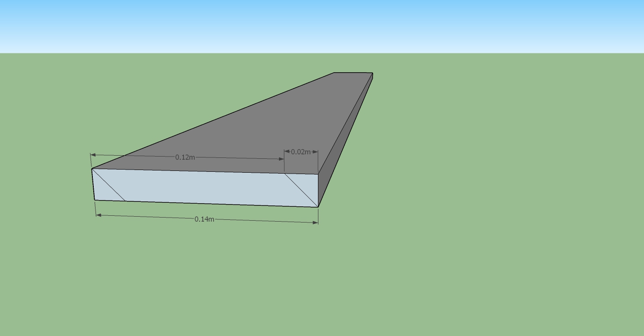
Task: Select the right vertical edge of front face
Action: tap(318, 191)
